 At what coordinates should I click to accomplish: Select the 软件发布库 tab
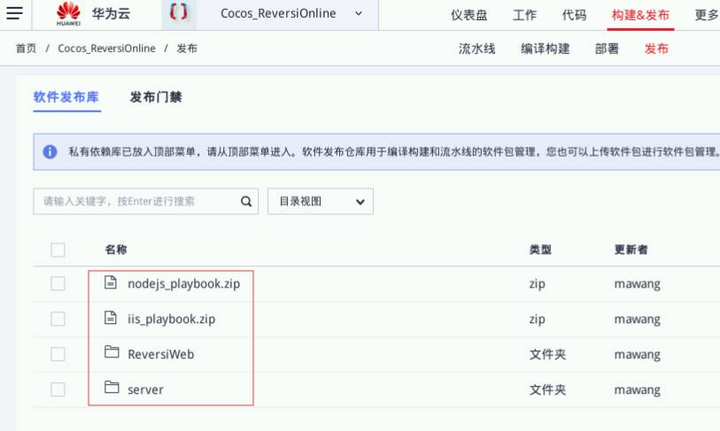66,97
